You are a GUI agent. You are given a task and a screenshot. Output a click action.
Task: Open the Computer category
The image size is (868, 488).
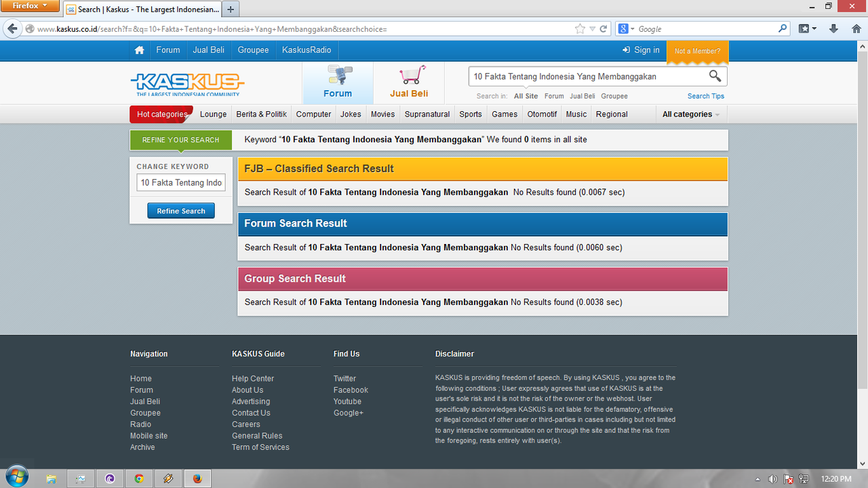coord(314,114)
